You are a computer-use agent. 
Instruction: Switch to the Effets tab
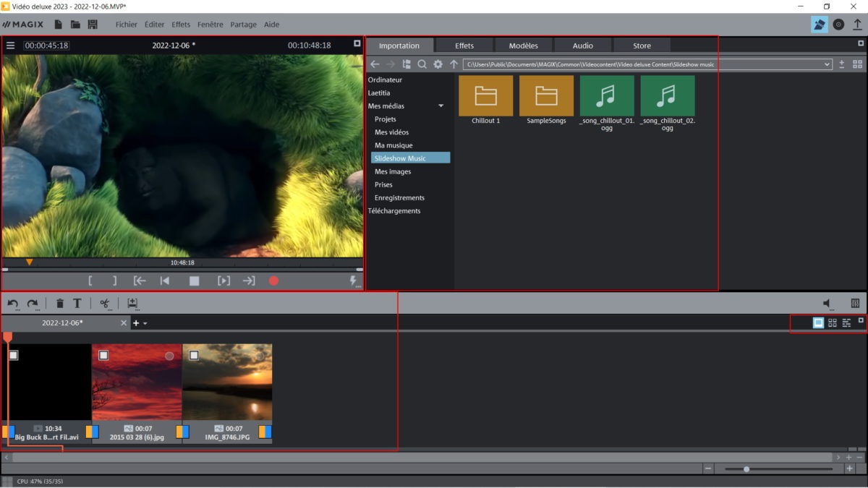point(464,46)
